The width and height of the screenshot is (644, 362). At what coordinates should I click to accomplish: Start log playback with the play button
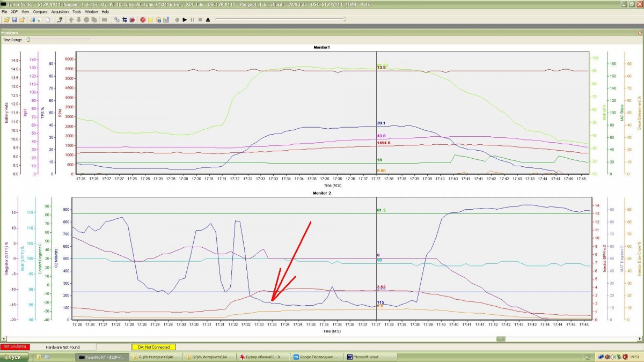coord(185,20)
